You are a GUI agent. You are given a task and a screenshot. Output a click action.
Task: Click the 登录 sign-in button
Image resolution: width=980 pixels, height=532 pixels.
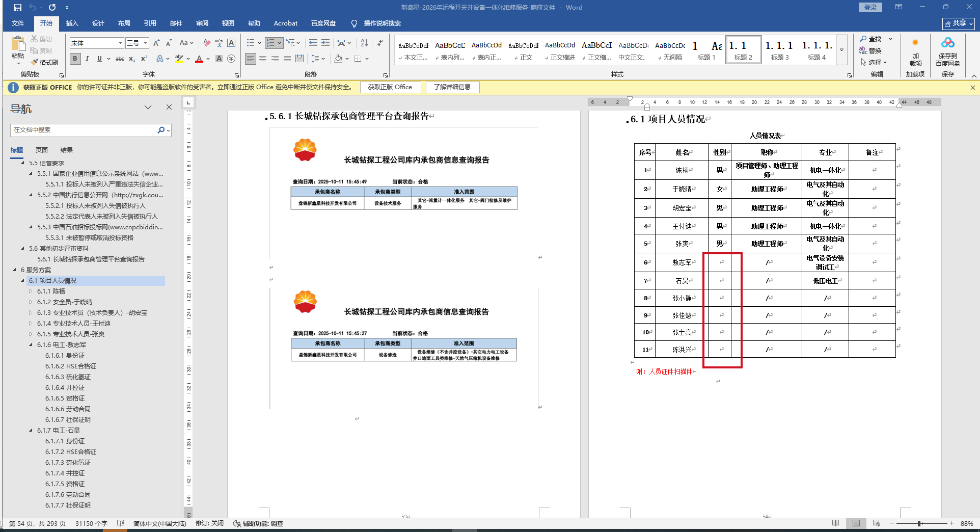(x=870, y=7)
